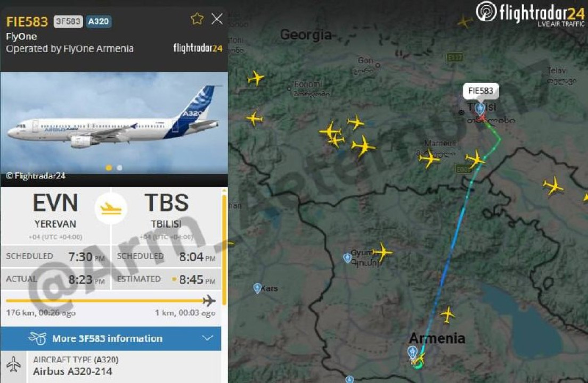
Task: Click the FIE583 callout label on map
Action: click(480, 91)
